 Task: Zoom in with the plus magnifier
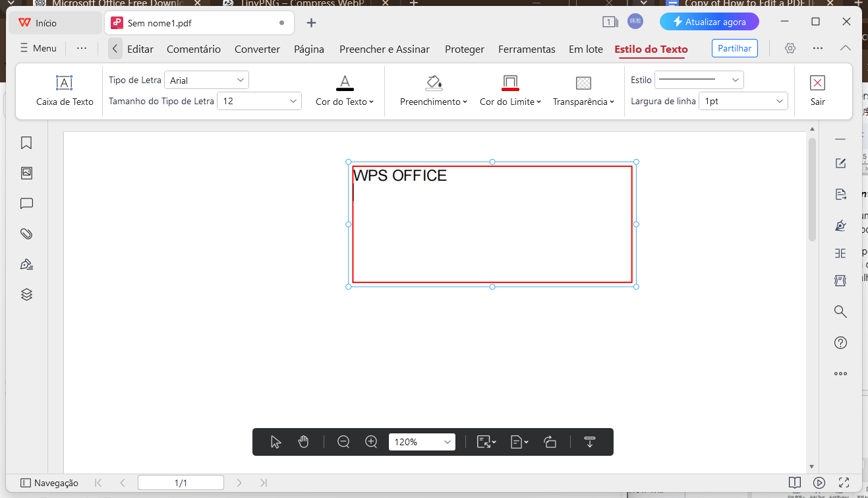[371, 442]
